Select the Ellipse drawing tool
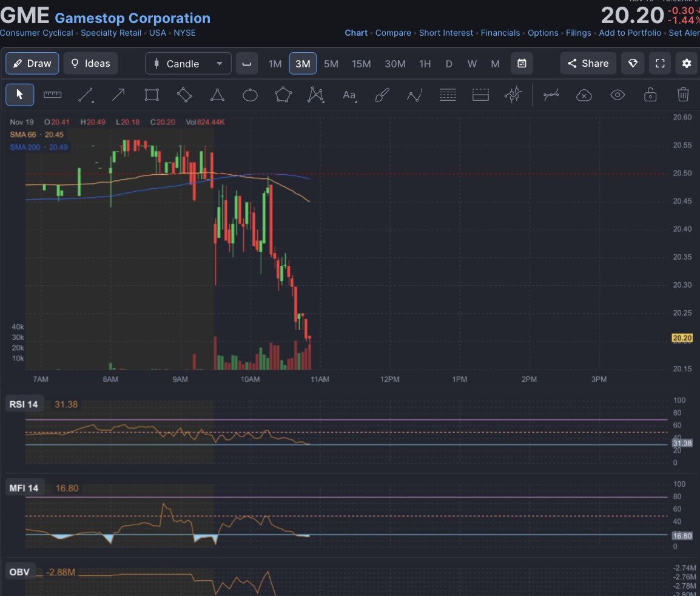 click(x=250, y=95)
